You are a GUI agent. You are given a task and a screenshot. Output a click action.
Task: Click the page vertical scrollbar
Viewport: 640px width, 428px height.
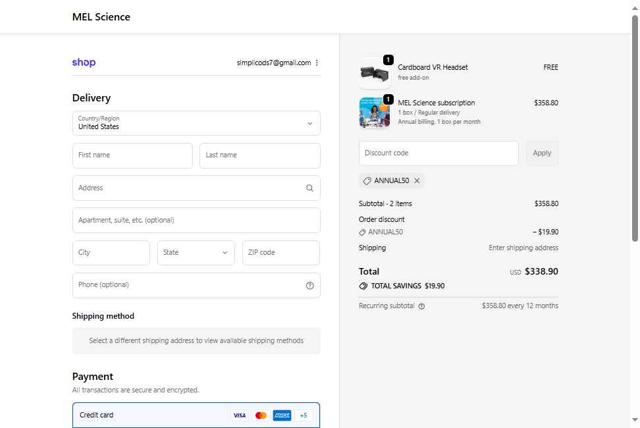point(634,200)
